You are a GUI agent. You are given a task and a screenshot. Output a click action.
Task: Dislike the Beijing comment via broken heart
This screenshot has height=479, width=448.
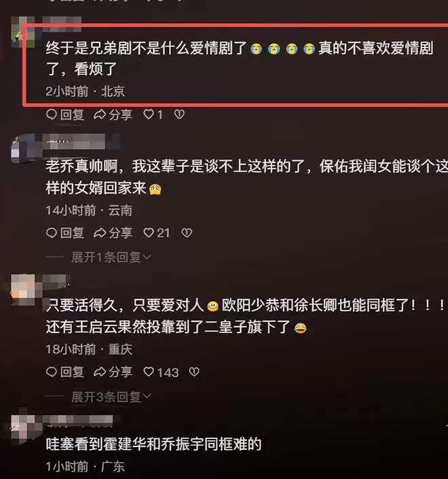pyautogui.click(x=179, y=115)
